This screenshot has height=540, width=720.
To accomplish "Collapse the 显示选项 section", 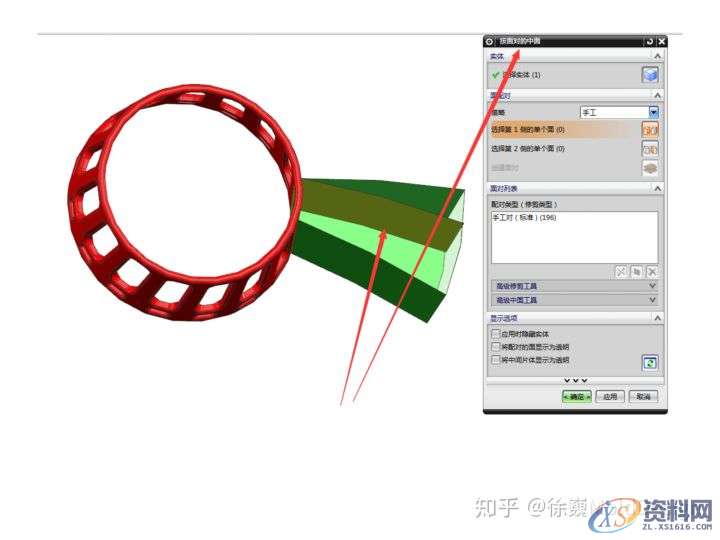I will coord(657,318).
